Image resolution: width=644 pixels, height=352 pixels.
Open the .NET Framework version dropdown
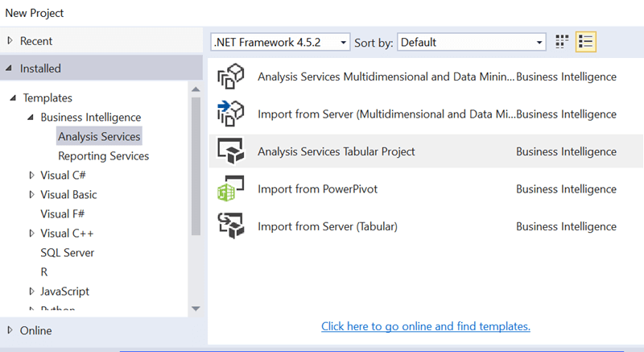(x=280, y=42)
